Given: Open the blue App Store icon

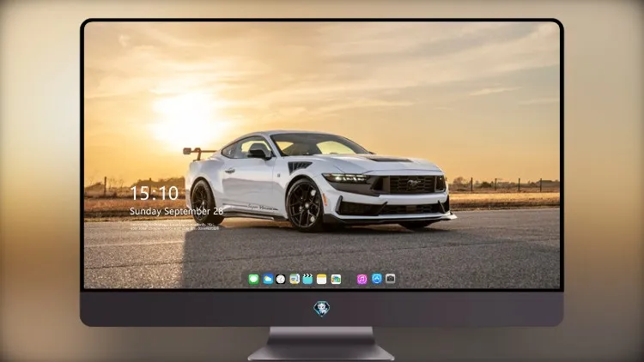Looking at the screenshot, I should point(377,279).
